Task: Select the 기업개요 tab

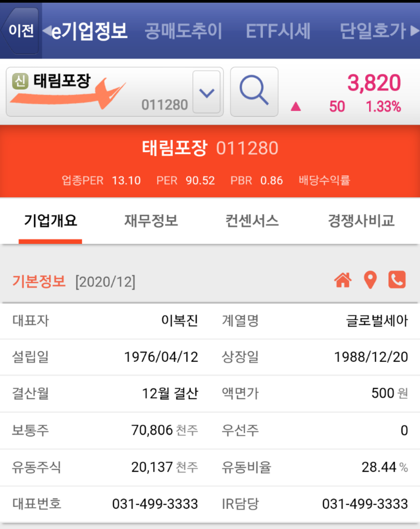Action: 51,221
